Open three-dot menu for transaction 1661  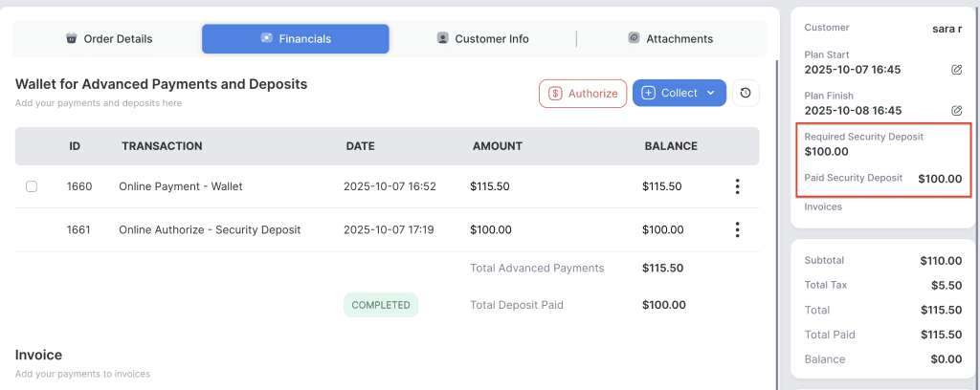pyautogui.click(x=737, y=229)
